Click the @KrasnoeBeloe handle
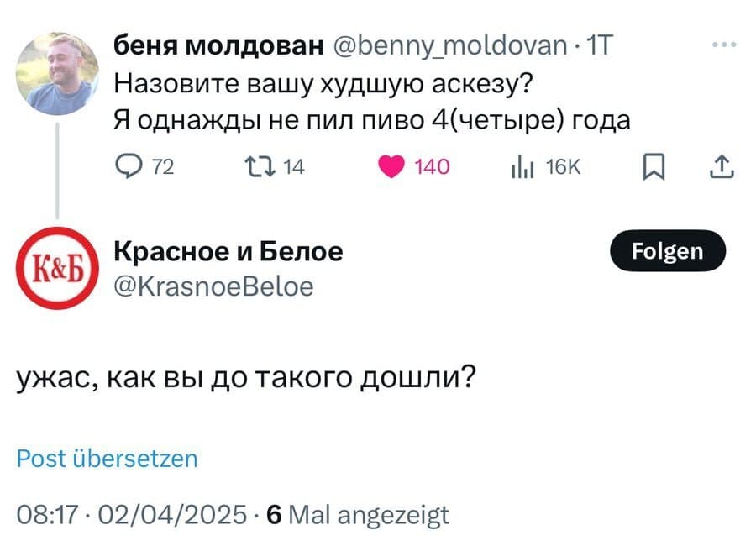The image size is (756, 546). pos(213,287)
